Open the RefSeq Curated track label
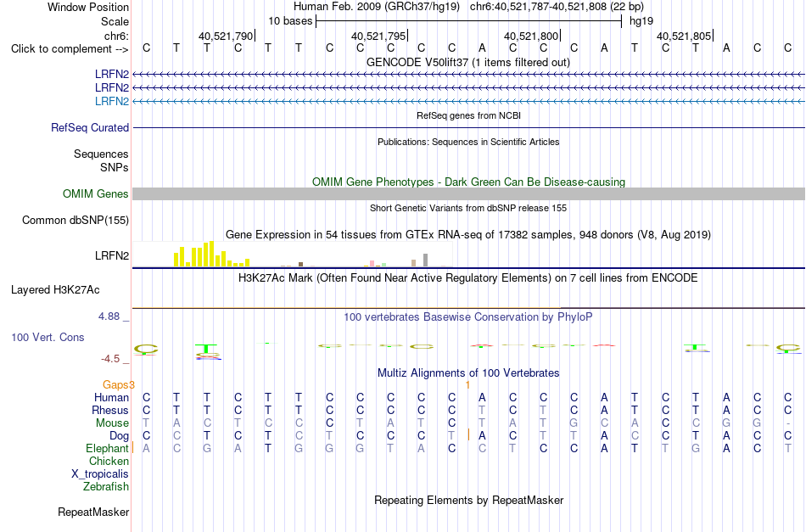 tap(89, 127)
